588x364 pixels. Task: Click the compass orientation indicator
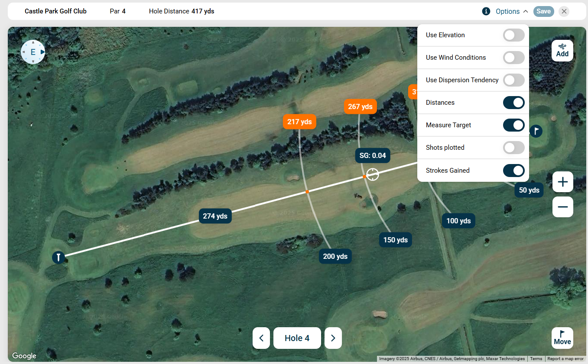(33, 52)
